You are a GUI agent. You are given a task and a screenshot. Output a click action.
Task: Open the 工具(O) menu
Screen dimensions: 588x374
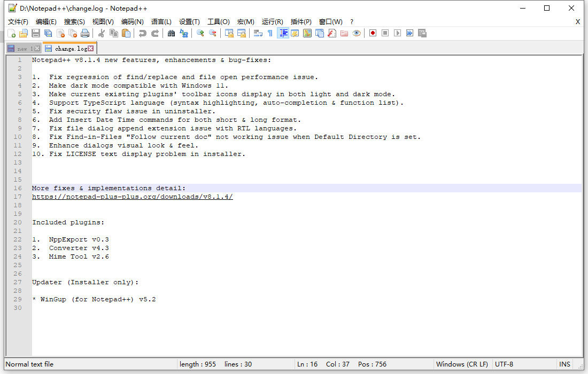click(x=219, y=22)
